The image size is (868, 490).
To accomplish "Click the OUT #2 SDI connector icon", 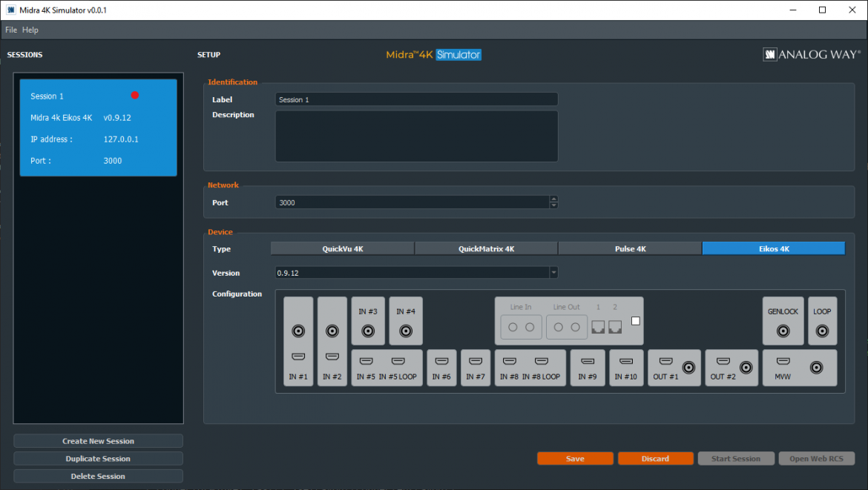I will (x=746, y=367).
